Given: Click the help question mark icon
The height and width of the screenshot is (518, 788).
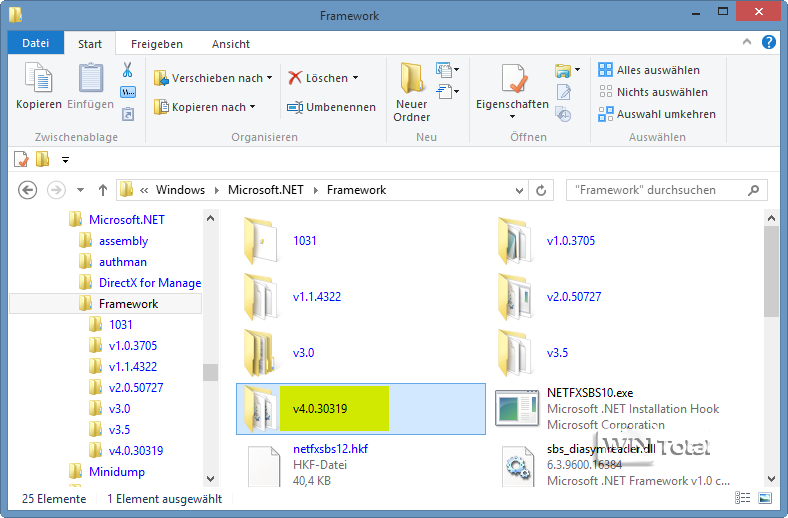Looking at the screenshot, I should (x=768, y=42).
